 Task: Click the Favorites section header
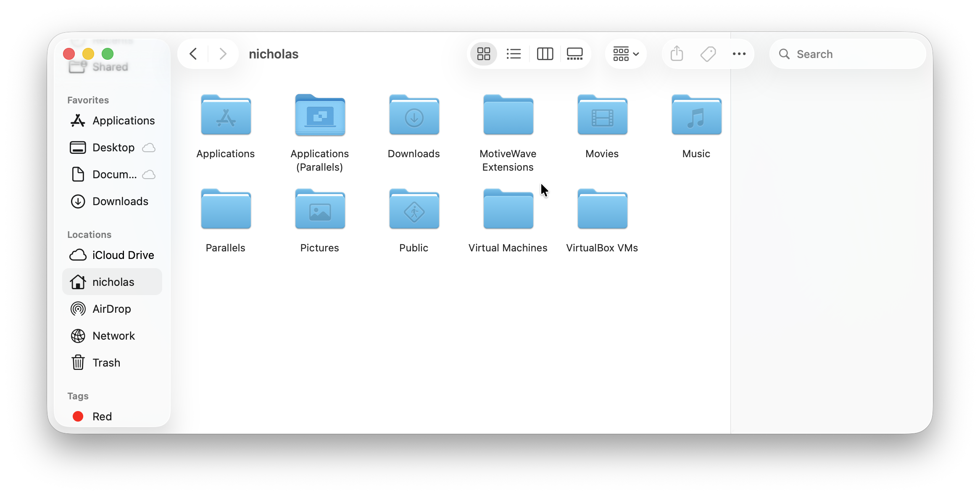click(88, 100)
